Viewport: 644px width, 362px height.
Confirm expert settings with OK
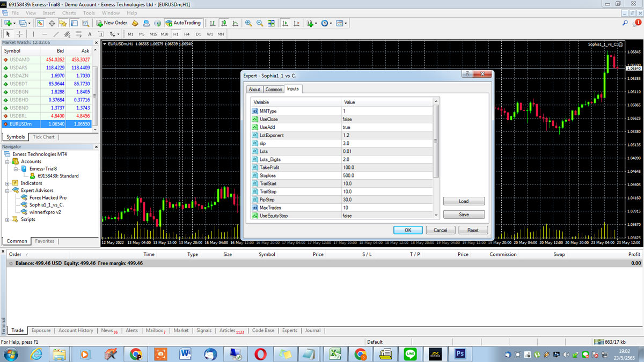[407, 230]
